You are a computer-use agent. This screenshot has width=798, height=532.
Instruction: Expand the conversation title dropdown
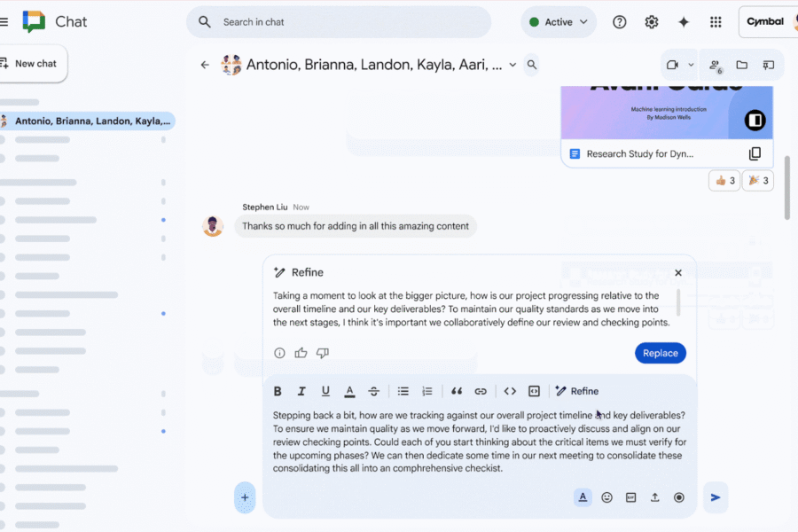(512, 64)
